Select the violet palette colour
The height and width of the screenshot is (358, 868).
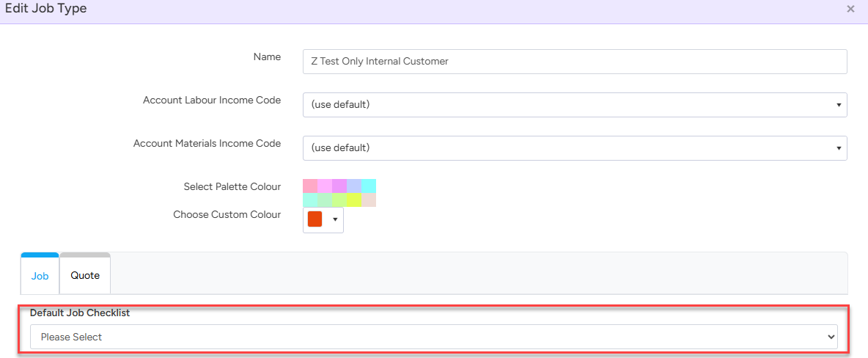pyautogui.click(x=339, y=186)
